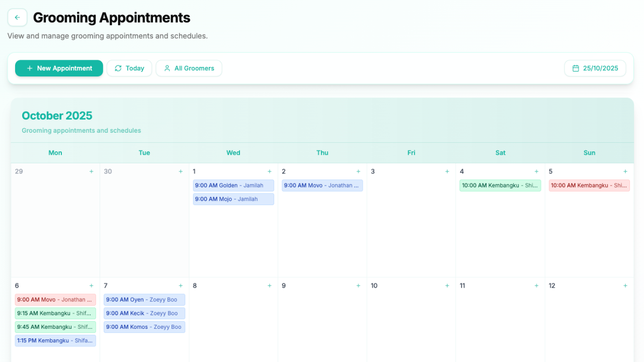
Task: Click the plus icon on day 29 cell
Action: click(x=91, y=171)
